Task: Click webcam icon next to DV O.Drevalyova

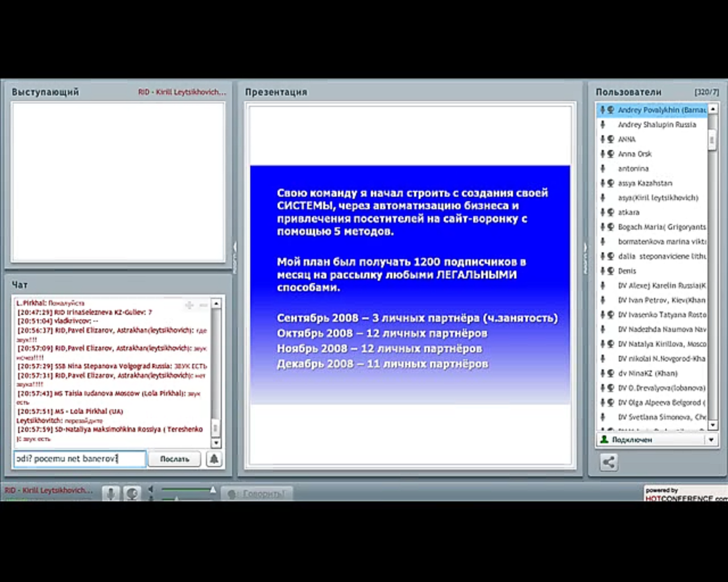Action: (610, 388)
